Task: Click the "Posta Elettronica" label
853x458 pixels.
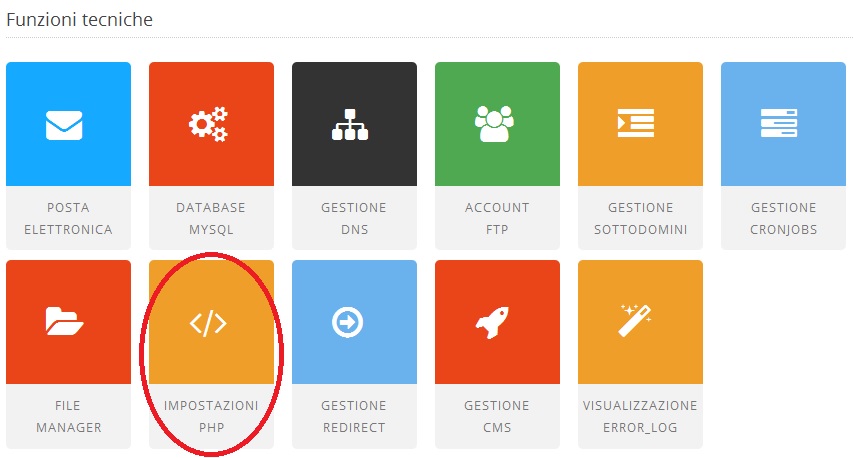Action: coord(68,218)
